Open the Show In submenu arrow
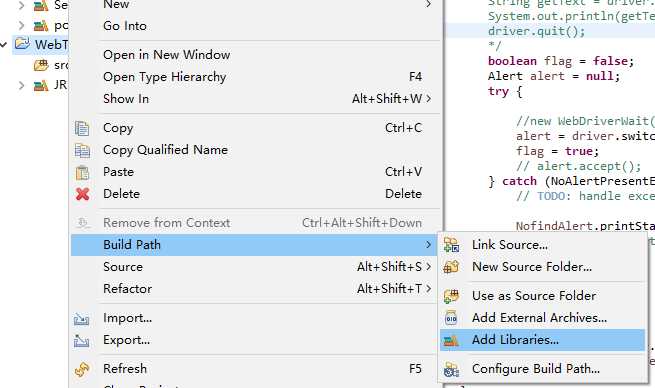This screenshot has width=655, height=388. [x=428, y=99]
